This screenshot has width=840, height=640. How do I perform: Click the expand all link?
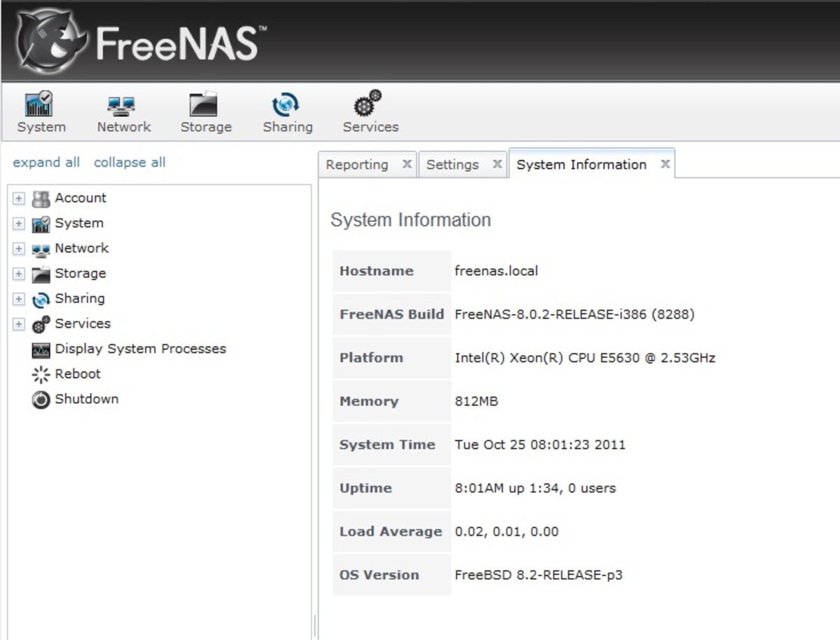pyautogui.click(x=46, y=162)
